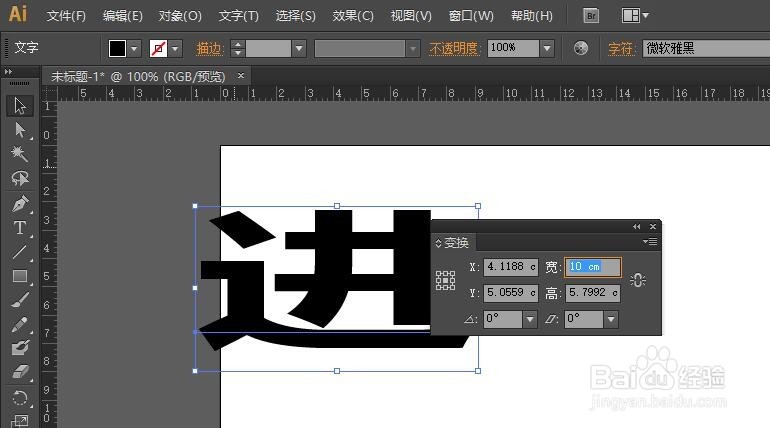The image size is (770, 428).
Task: Open the 文字(T) menu
Action: click(x=239, y=16)
